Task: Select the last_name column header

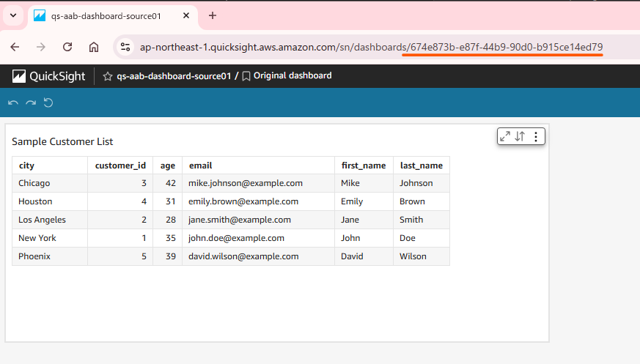Action: click(422, 165)
